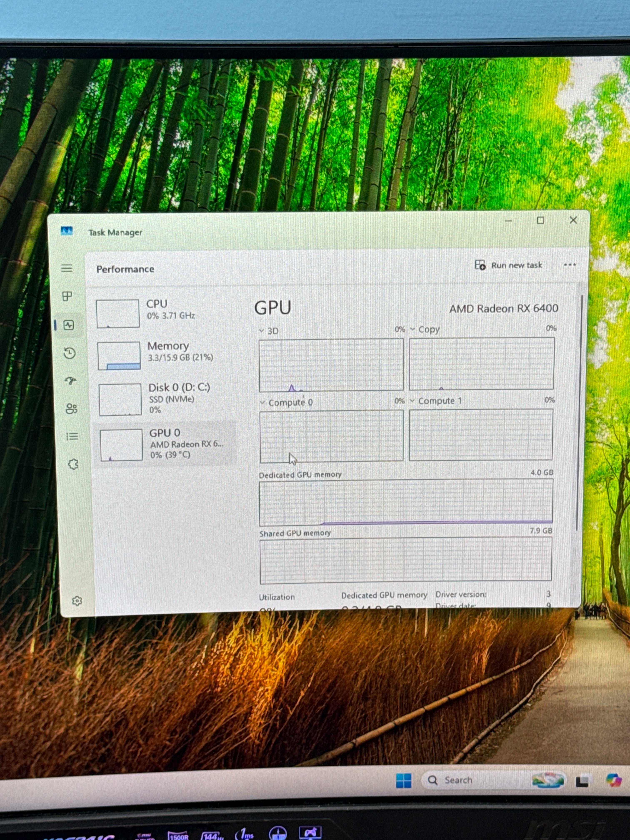
Task: Open the Users page icon
Action: click(71, 409)
